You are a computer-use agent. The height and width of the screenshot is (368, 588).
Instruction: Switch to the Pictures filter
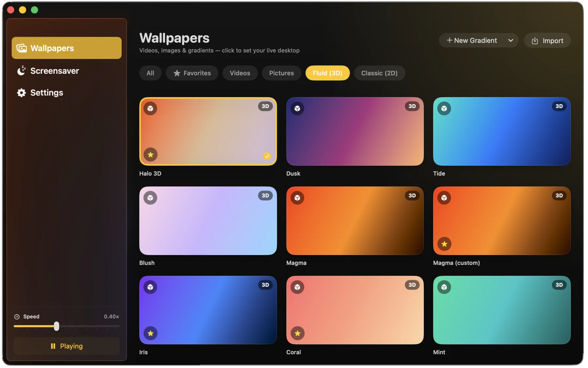tap(281, 73)
